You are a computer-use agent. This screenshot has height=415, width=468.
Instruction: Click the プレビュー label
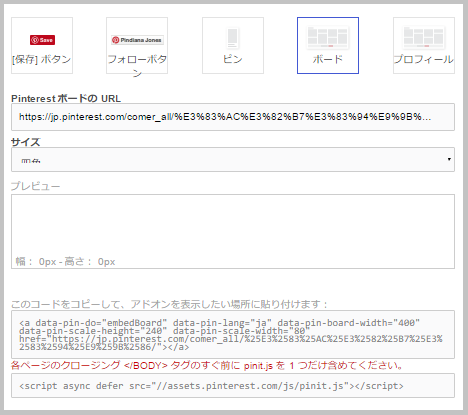[x=36, y=186]
